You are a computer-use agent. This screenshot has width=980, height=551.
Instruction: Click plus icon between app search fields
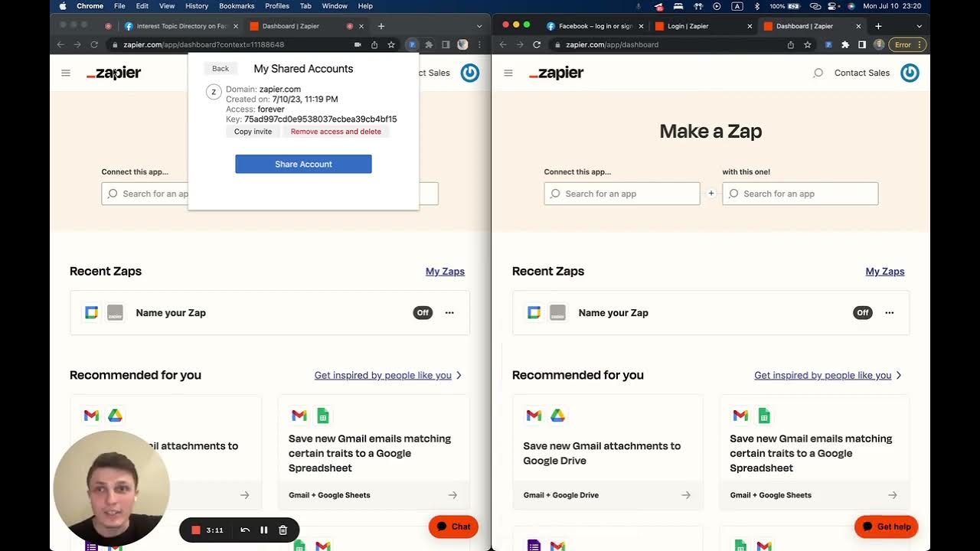click(711, 194)
